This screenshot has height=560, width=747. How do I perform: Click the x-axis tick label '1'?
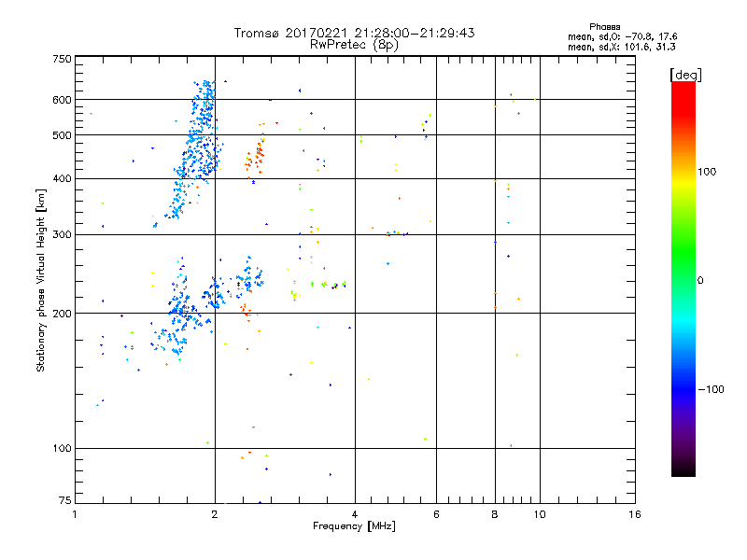(x=75, y=514)
